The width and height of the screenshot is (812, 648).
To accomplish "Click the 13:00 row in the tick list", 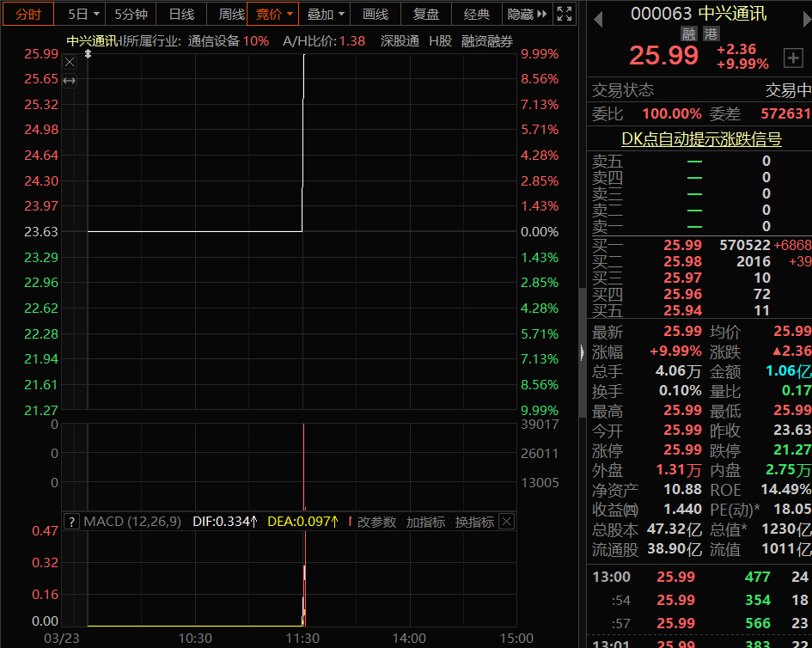I will (699, 577).
